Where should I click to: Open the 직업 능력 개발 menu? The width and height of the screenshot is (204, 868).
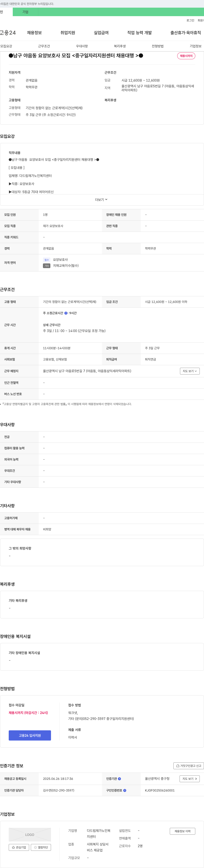pos(139,33)
